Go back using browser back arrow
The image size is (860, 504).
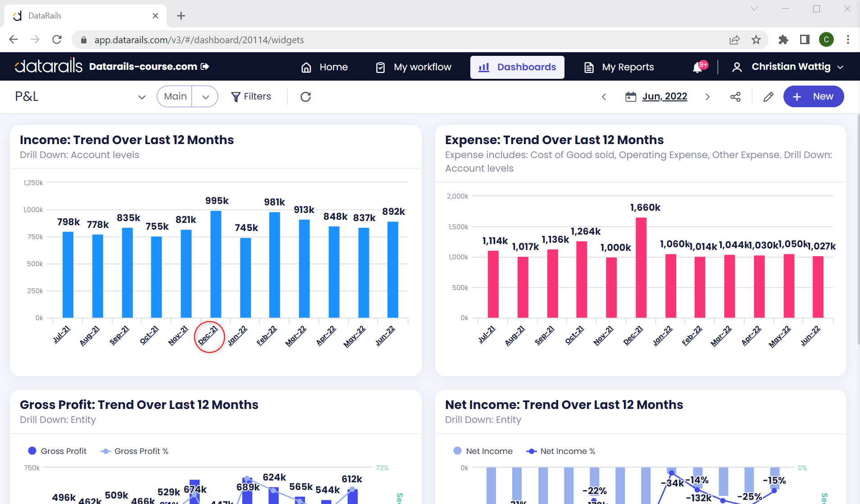coord(14,40)
